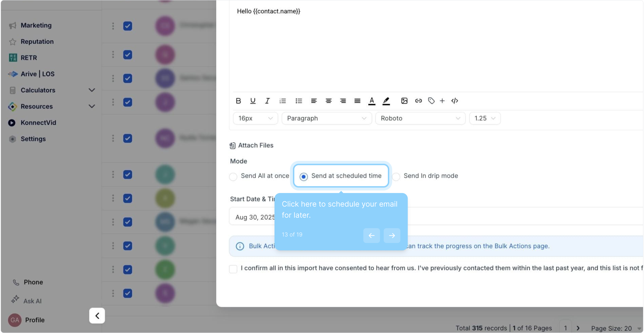Check the consent confirmation checkbox
Screen dimensions: 644x333
[x=233, y=269]
